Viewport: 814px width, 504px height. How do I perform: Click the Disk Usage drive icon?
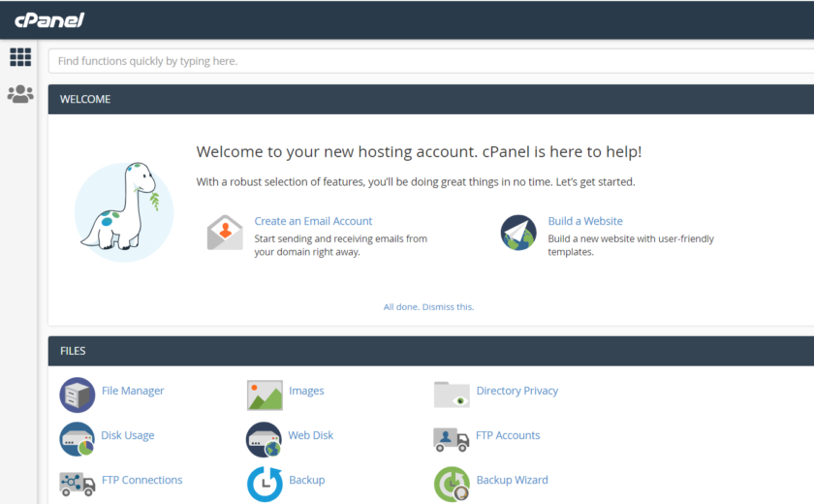(77, 439)
